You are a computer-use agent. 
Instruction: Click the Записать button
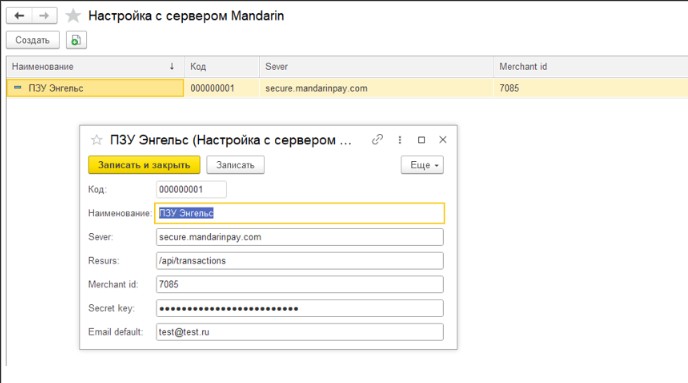235,165
